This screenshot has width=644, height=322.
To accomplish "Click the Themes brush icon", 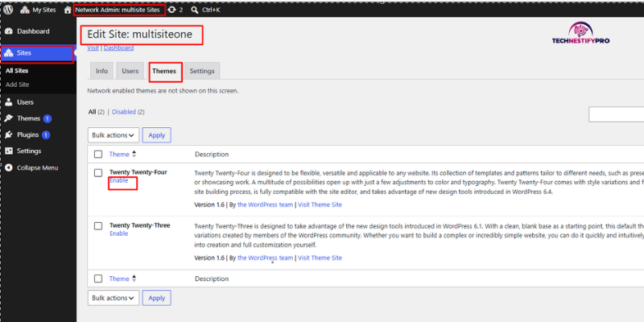I will (x=9, y=118).
